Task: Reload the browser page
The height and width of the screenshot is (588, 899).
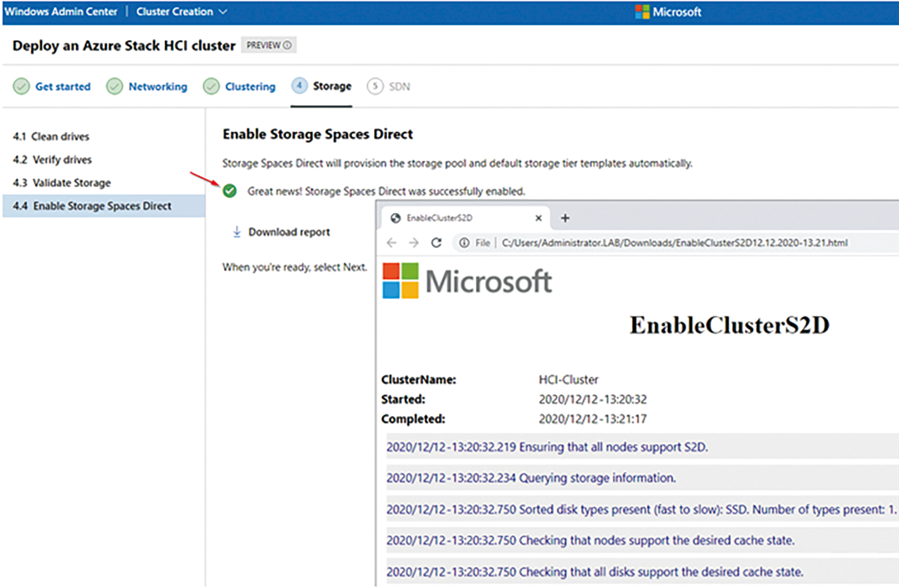Action: click(436, 243)
